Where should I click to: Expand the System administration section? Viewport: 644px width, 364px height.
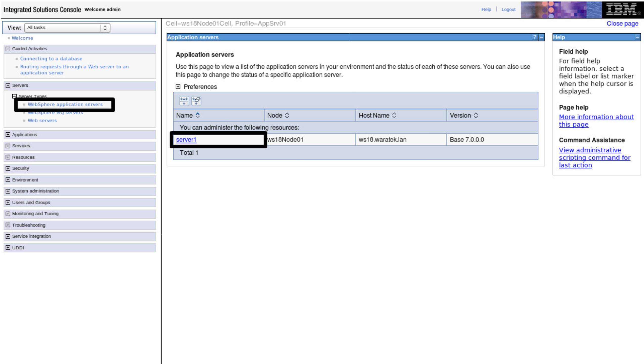coord(8,191)
